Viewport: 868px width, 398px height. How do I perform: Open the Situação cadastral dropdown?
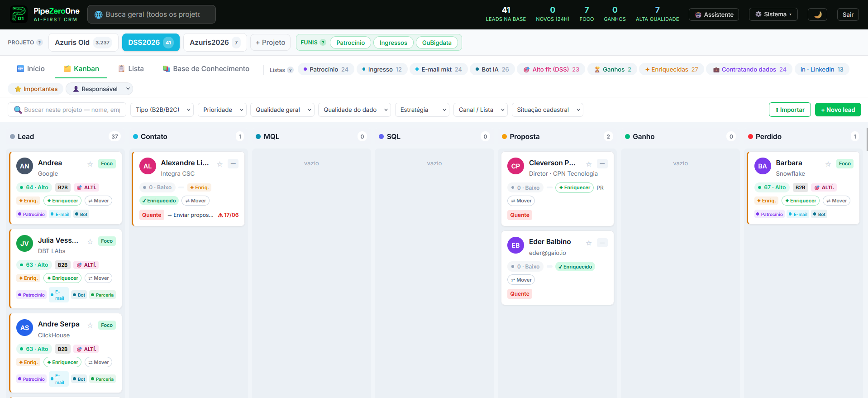click(547, 110)
